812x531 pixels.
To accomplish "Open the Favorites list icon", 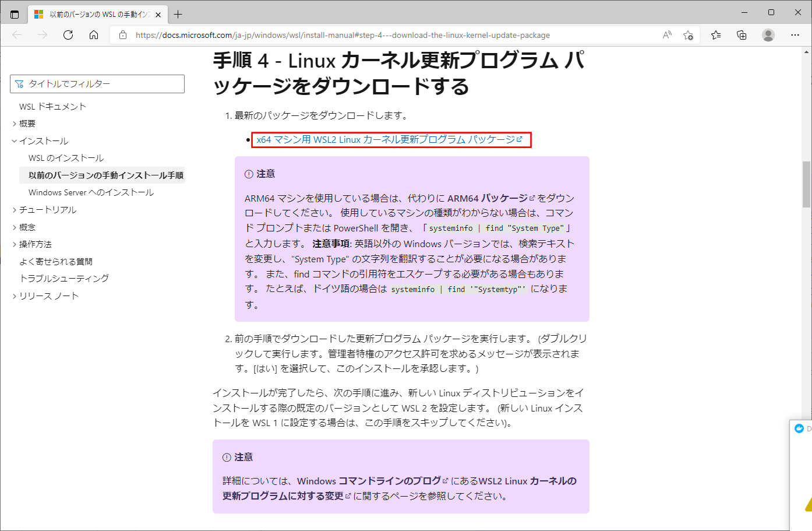I will click(716, 35).
